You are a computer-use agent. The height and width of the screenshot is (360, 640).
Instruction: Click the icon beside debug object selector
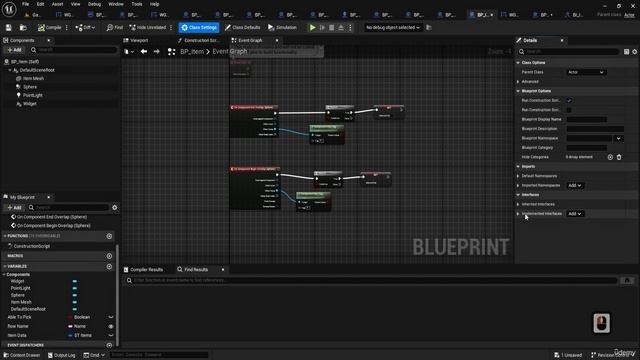(429, 27)
